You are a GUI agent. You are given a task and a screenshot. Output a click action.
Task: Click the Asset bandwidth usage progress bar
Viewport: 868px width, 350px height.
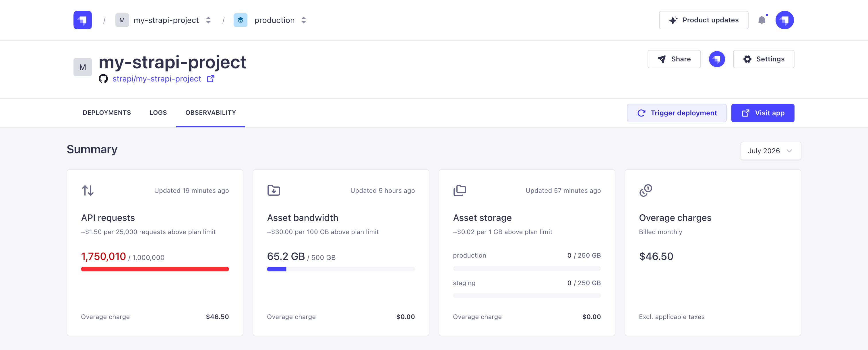[341, 269]
